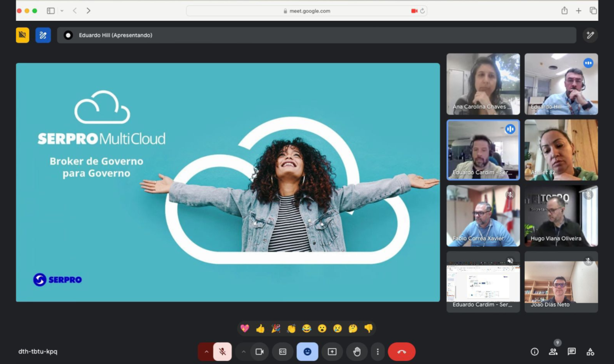Viewport: 614px width, 364px height.
Task: Click the SERPRO MultiCloud shared presentation
Action: click(x=228, y=183)
